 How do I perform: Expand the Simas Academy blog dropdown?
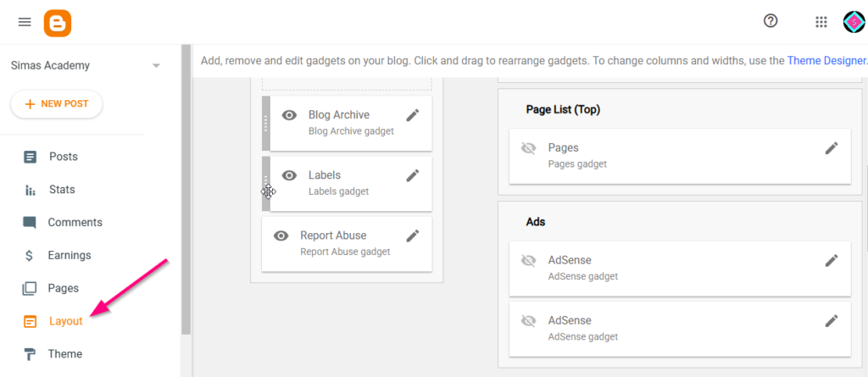click(157, 65)
